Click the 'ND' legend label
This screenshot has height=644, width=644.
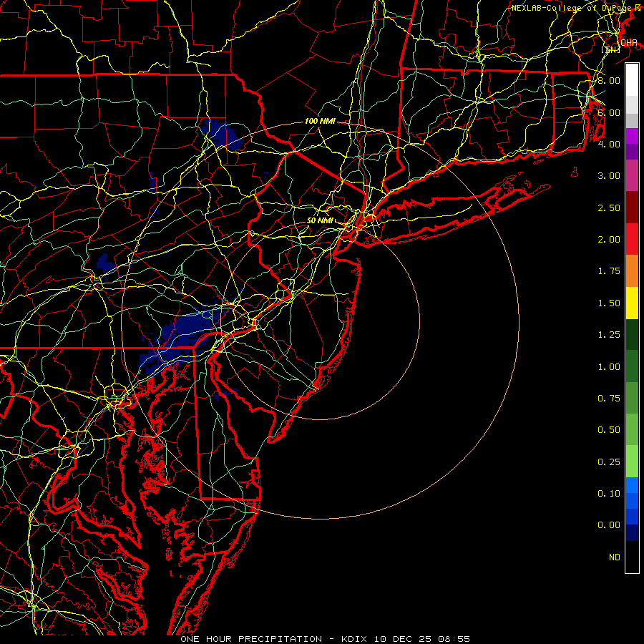coord(615,557)
